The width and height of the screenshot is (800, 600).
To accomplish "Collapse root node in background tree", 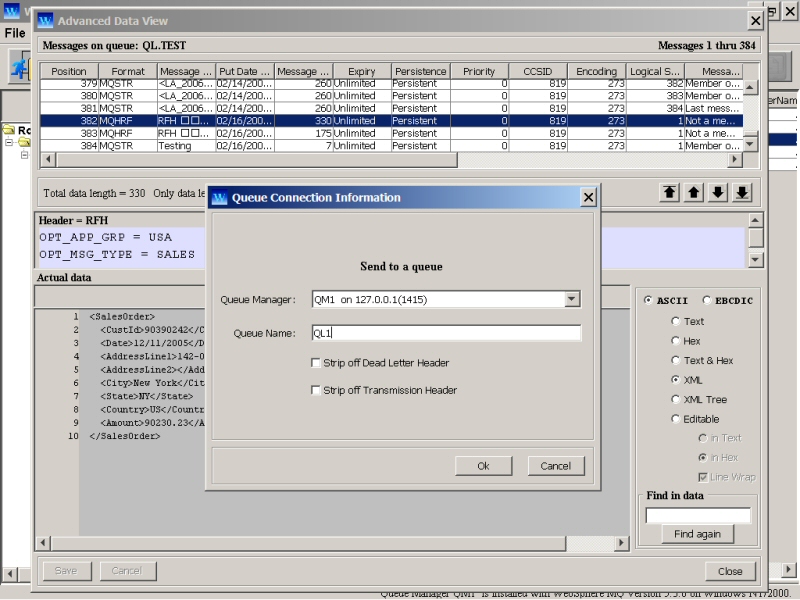I will click(x=9, y=142).
